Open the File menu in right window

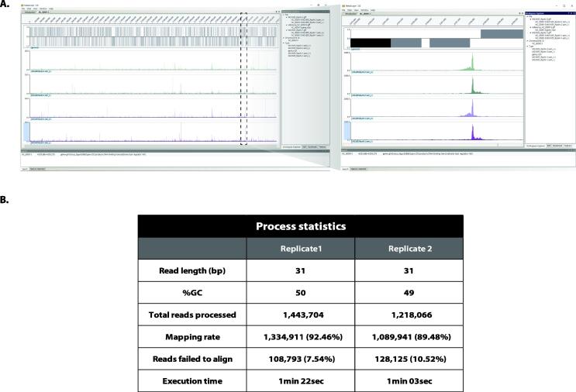pyautogui.click(x=345, y=9)
